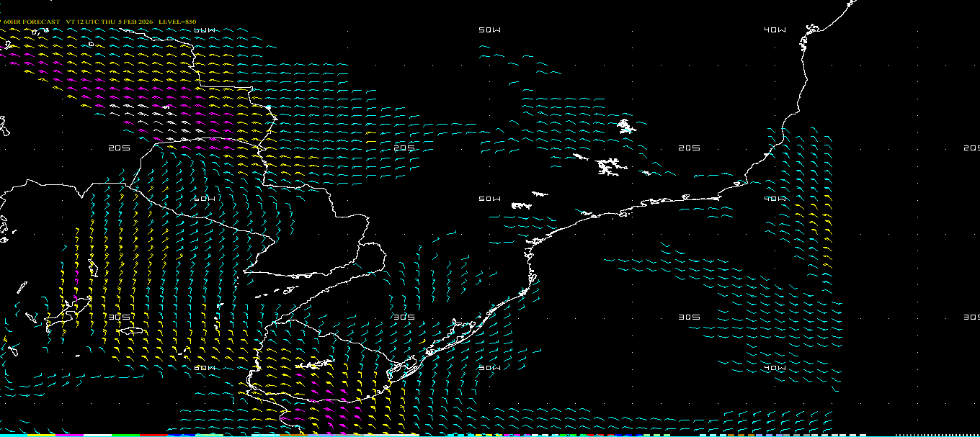Click the 30S label between 60W and 50W
This screenshot has height=437, width=980.
coord(404,317)
